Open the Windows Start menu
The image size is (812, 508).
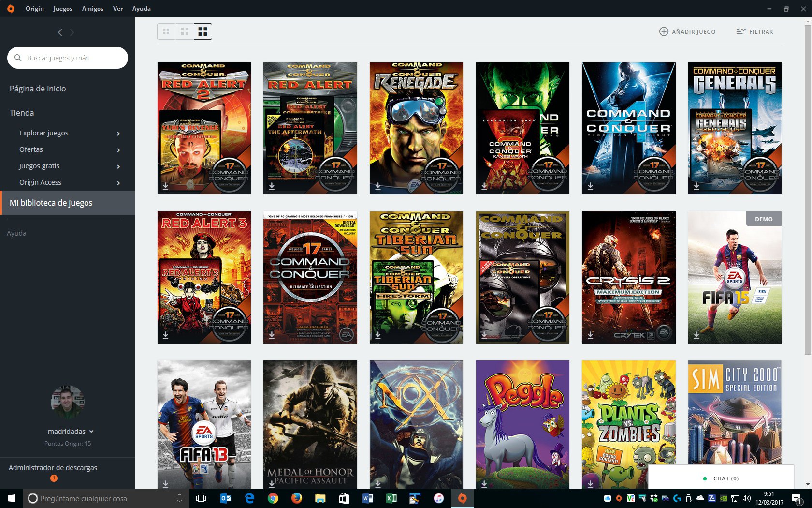[x=12, y=498]
